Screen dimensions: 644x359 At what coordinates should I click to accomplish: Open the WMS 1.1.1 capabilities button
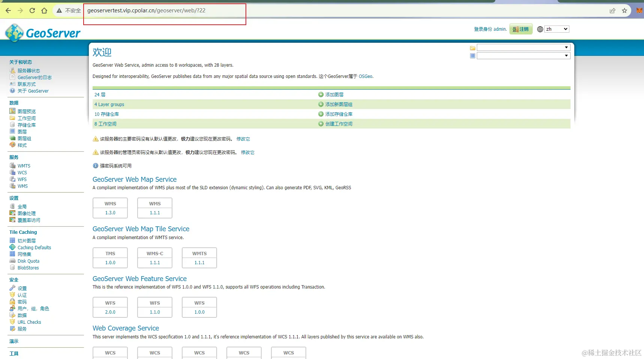click(x=155, y=208)
